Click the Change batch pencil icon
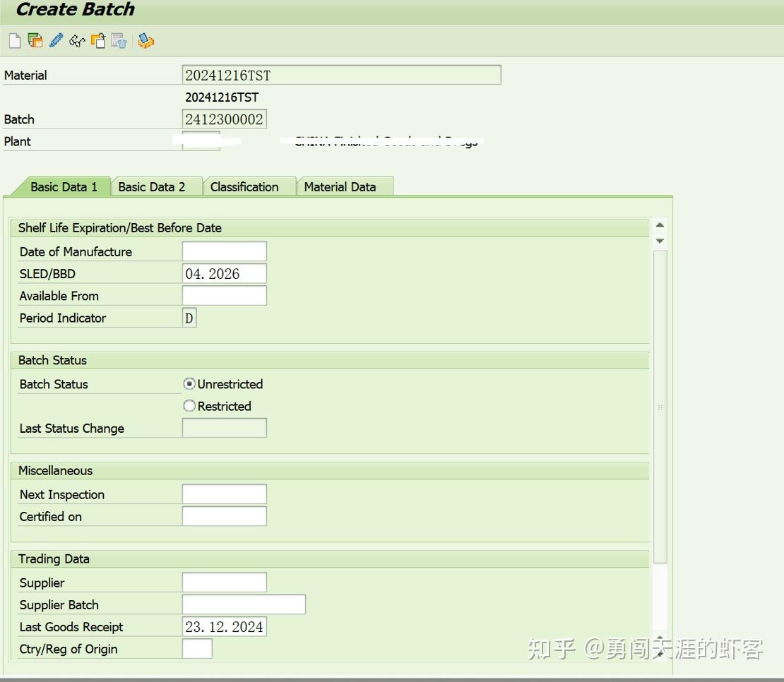 (55, 40)
